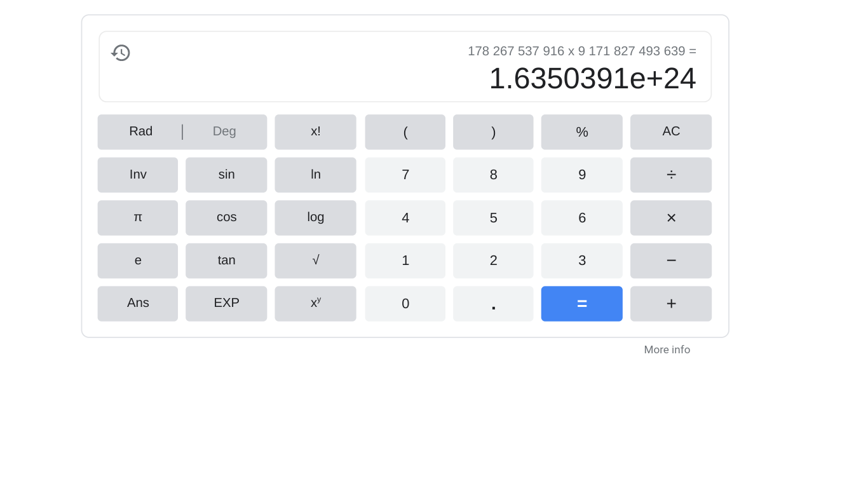Screen dimensions: 868x488
Task: Click the plus operator key
Action: 671,304
